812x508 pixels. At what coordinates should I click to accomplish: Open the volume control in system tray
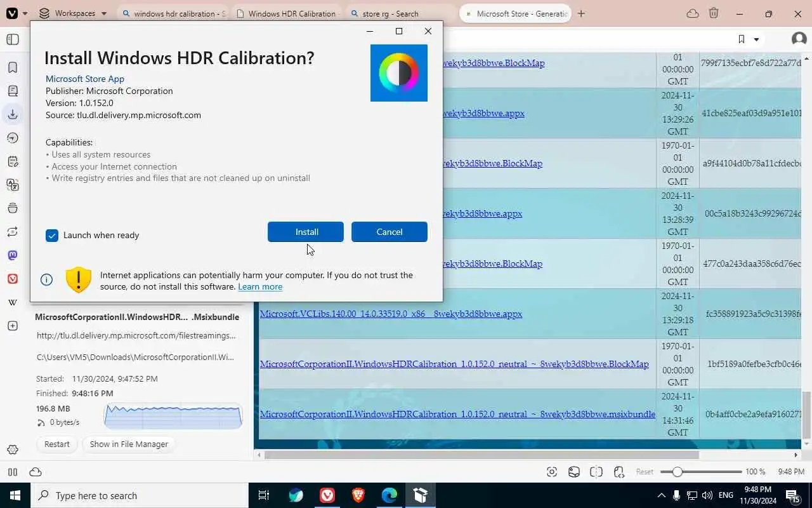point(707,495)
